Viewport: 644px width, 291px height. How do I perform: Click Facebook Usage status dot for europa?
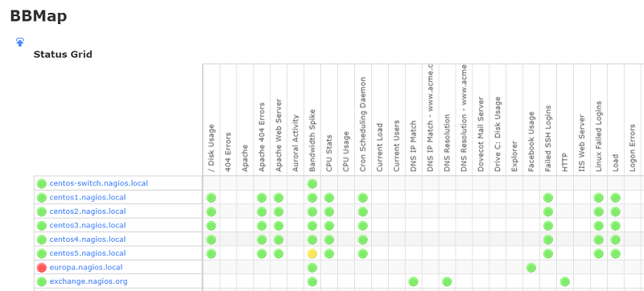click(531, 268)
